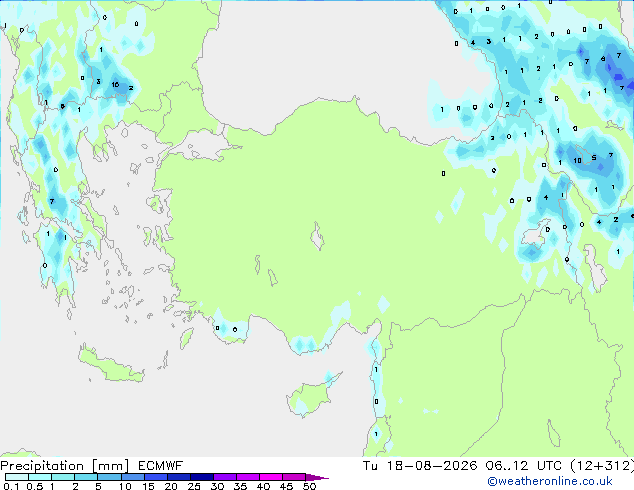The image size is (634, 490).
Task: Click the '30' legend scale label
Action: pyautogui.click(x=217, y=486)
